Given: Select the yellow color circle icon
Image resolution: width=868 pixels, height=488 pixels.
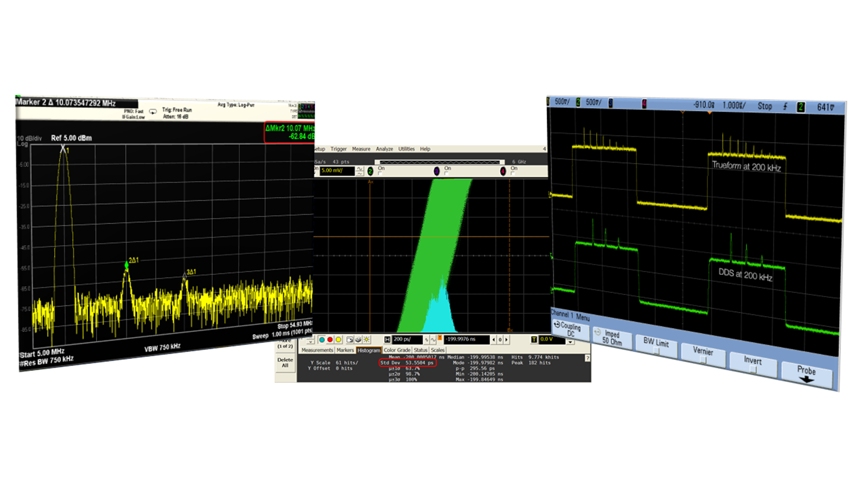Looking at the screenshot, I should coord(337,339).
